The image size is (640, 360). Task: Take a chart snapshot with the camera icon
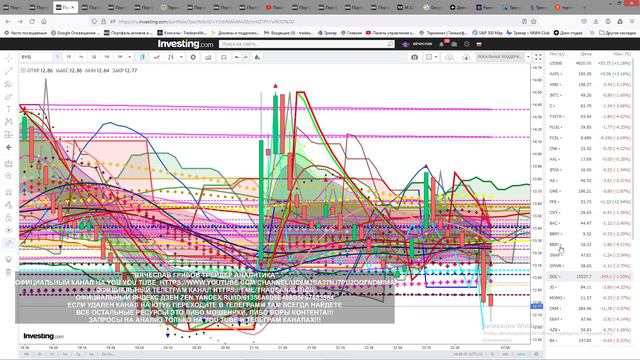pyautogui.click(x=414, y=57)
